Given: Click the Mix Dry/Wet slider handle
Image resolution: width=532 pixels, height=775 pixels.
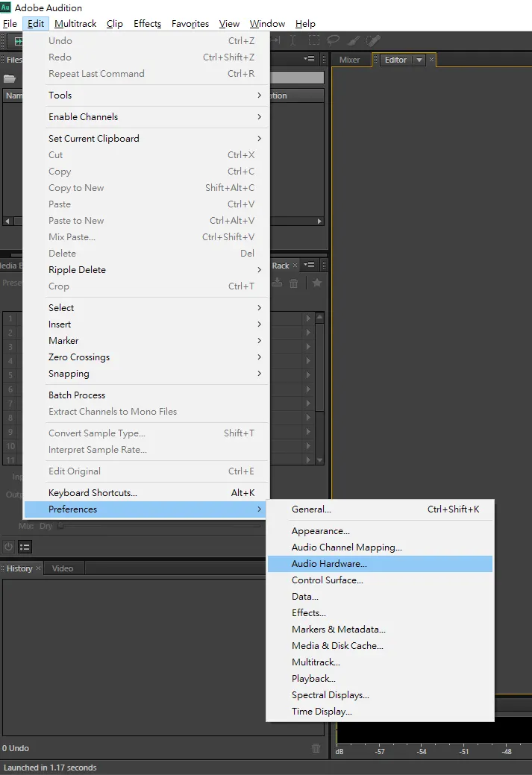Looking at the screenshot, I should pyautogui.click(x=61, y=526).
